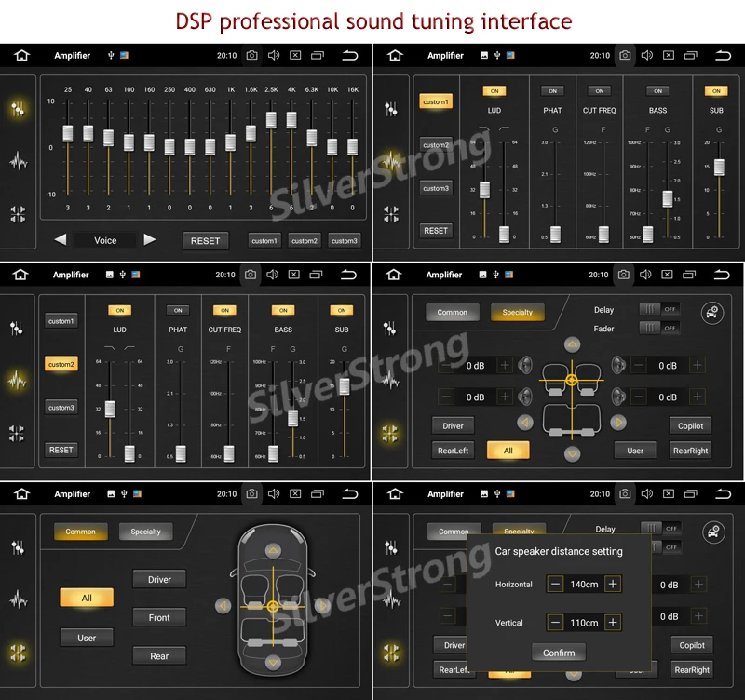745x700 pixels.
Task: Select the custom3 preset on the custom1 screen
Action: [436, 188]
